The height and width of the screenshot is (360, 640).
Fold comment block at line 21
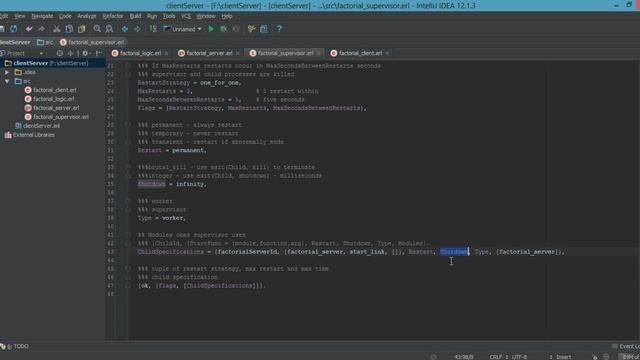coord(128,66)
